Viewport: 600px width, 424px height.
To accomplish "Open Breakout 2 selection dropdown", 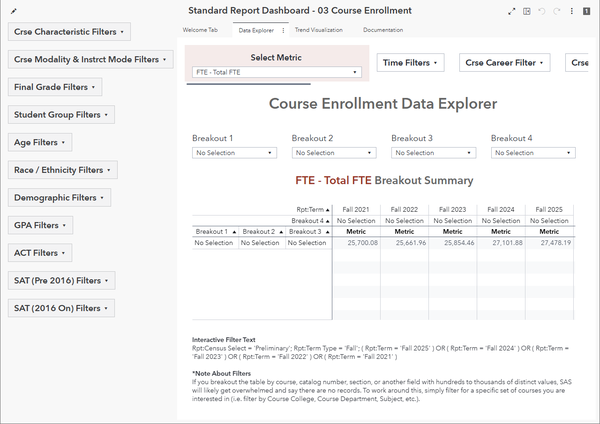I will [334, 153].
